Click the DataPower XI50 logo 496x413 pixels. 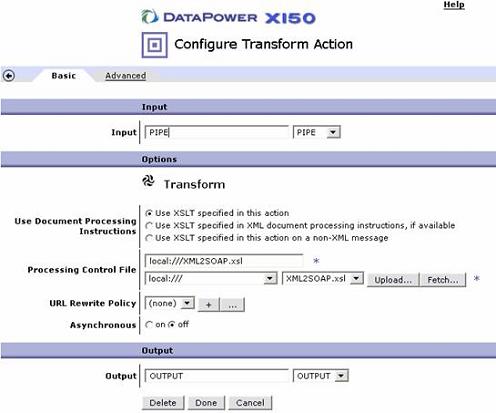[x=228, y=17]
